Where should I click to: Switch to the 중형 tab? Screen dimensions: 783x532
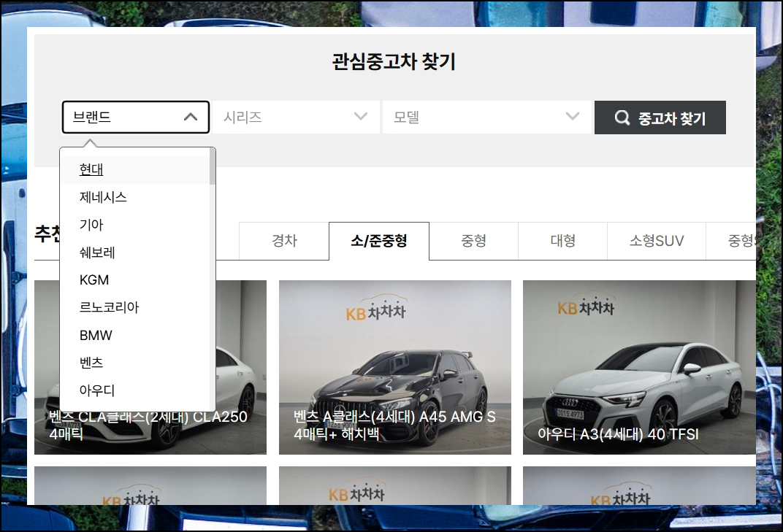click(473, 241)
